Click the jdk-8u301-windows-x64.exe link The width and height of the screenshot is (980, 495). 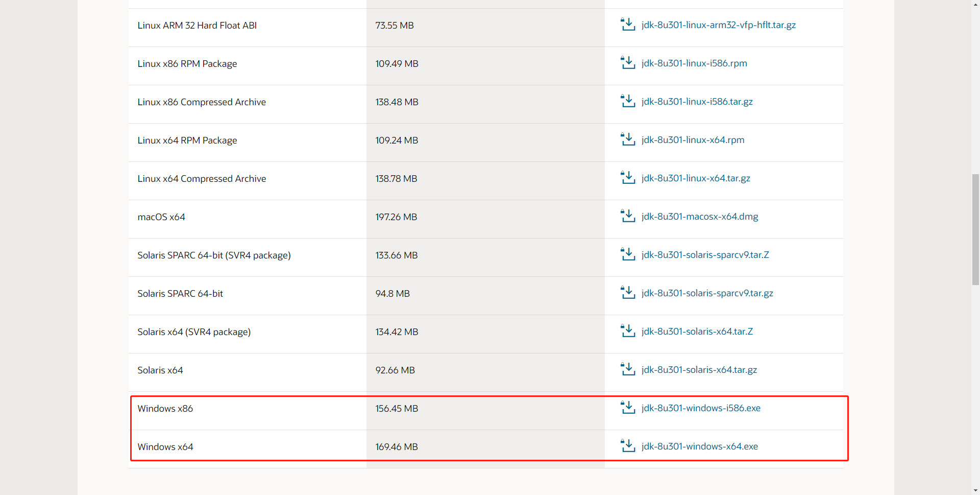click(x=700, y=446)
